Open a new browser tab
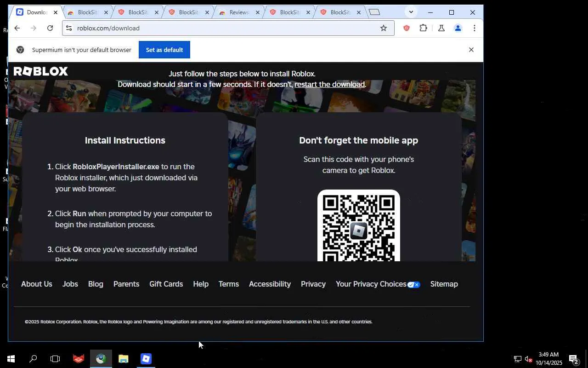The height and width of the screenshot is (368, 588). coord(374,12)
